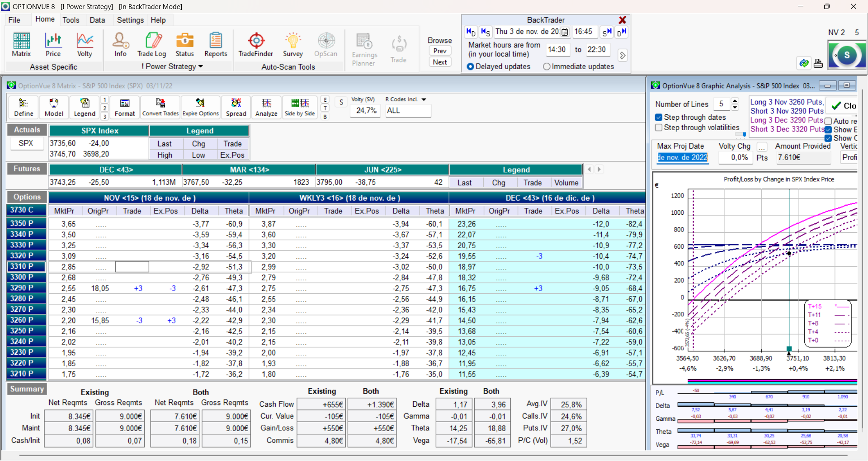Launch the Survey tool
The image size is (868, 461).
pyautogui.click(x=293, y=44)
